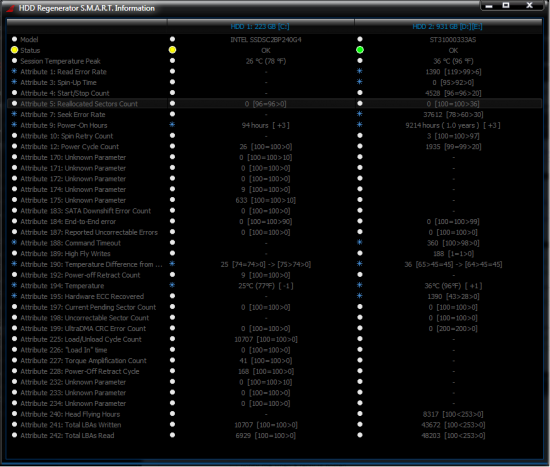Click HDD 2's blue star for the 1390 [43>28>0] value
The image size is (550, 467).
coord(360,296)
